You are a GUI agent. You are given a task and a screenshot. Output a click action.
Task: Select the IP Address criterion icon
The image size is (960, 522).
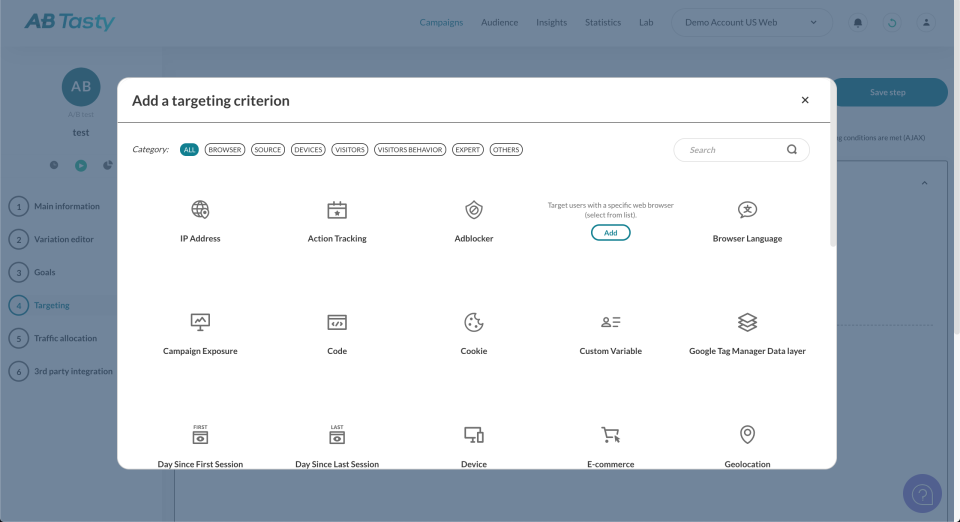tap(200, 210)
